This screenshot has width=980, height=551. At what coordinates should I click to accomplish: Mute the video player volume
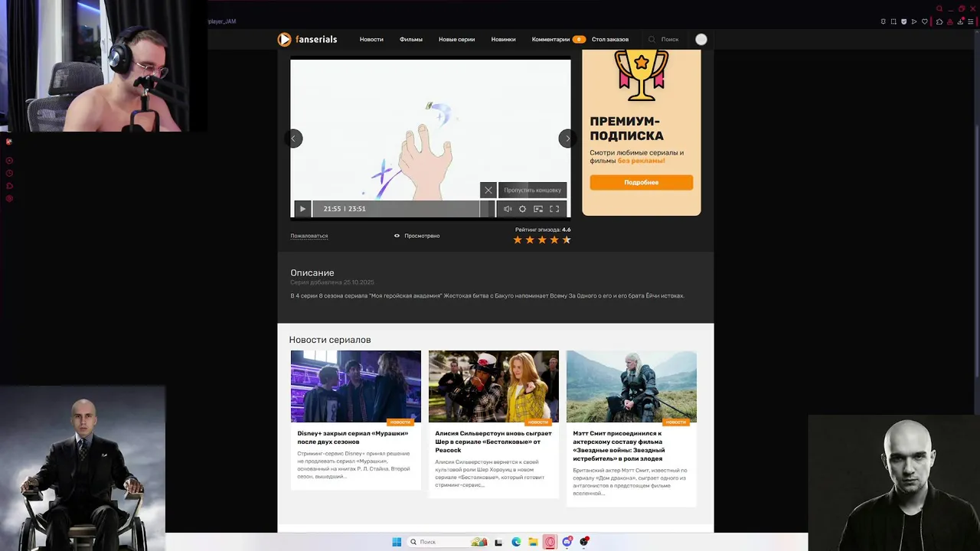(508, 209)
